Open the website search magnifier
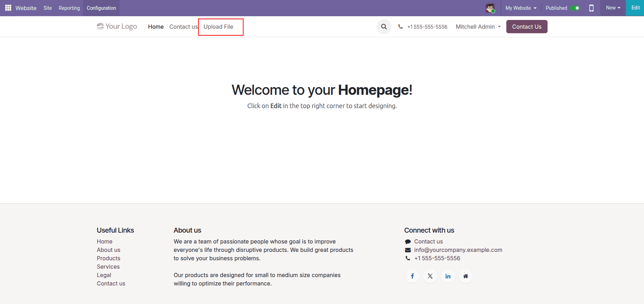 click(384, 27)
